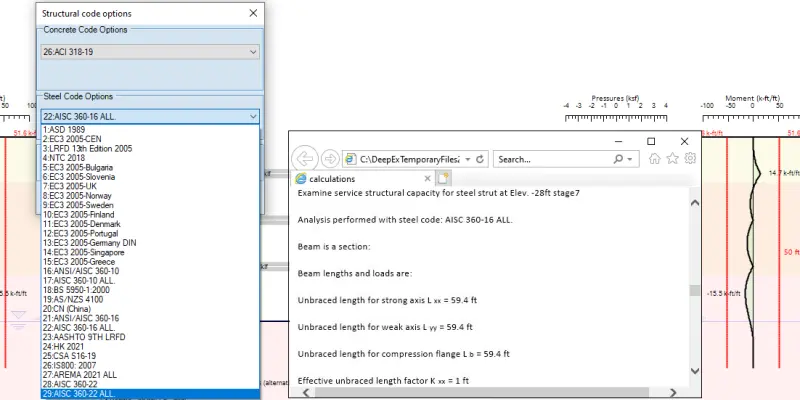Minimize the calculations browser window
This screenshot has width=800, height=400.
pos(618,141)
